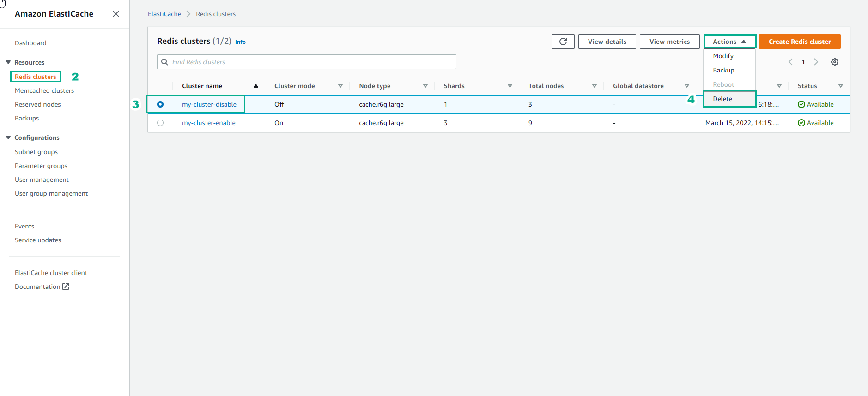Choose Reboot from Actions menu
Viewport: 868px width, 396px height.
729,84
